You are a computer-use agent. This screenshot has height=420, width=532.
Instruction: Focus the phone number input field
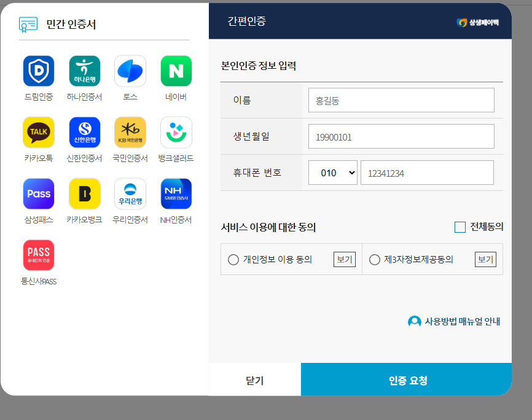(427, 173)
